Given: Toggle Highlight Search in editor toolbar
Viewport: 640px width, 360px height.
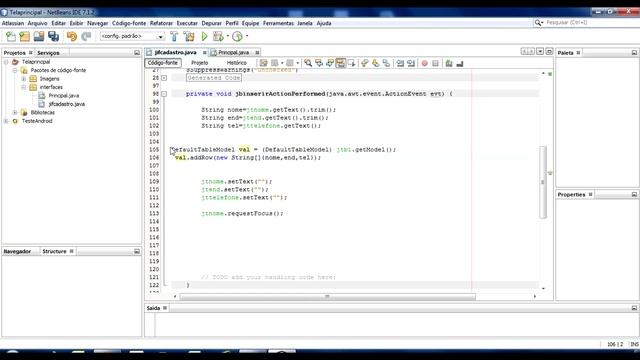Looking at the screenshot, I should click(x=340, y=63).
